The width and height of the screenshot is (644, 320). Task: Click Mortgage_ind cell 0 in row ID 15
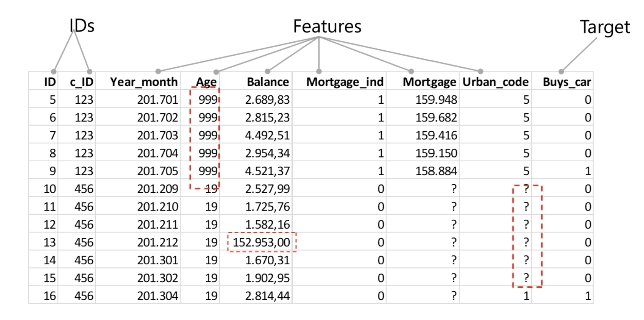tap(381, 278)
